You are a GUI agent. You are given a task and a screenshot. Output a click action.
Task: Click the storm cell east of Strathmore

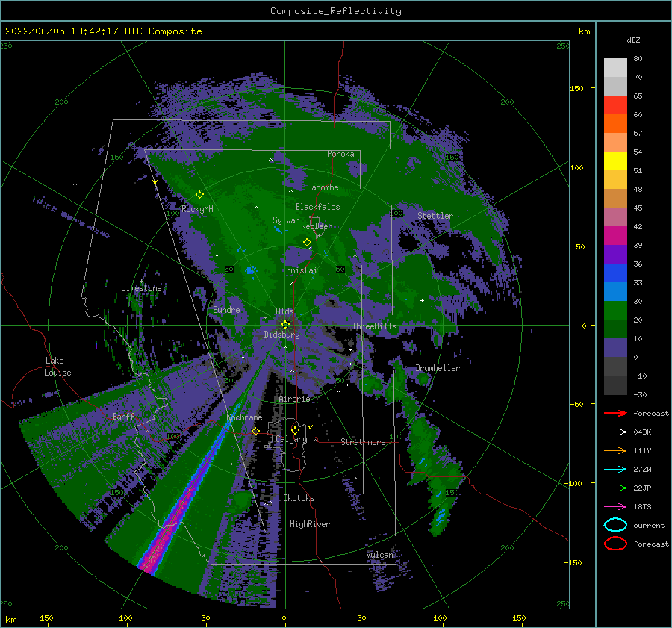click(x=435, y=471)
